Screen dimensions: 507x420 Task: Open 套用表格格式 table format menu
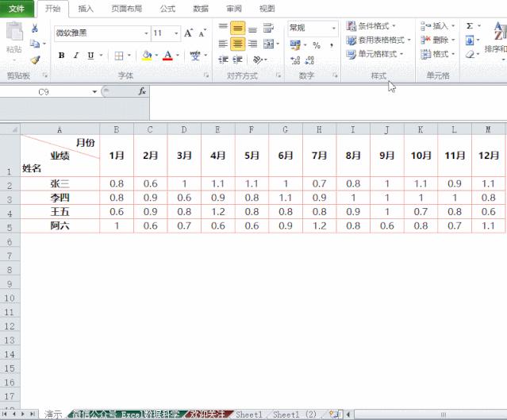tap(378, 40)
